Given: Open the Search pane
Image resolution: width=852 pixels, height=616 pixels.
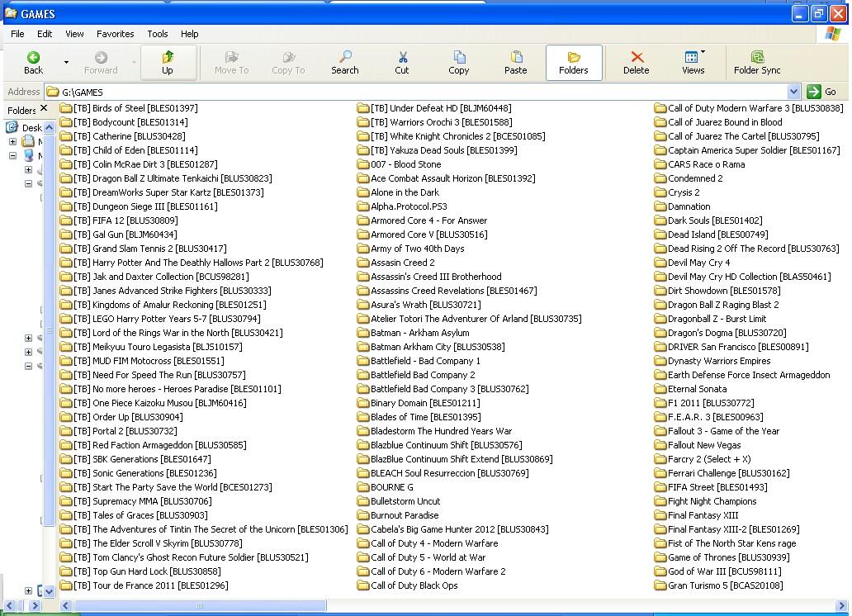Looking at the screenshot, I should [x=344, y=63].
